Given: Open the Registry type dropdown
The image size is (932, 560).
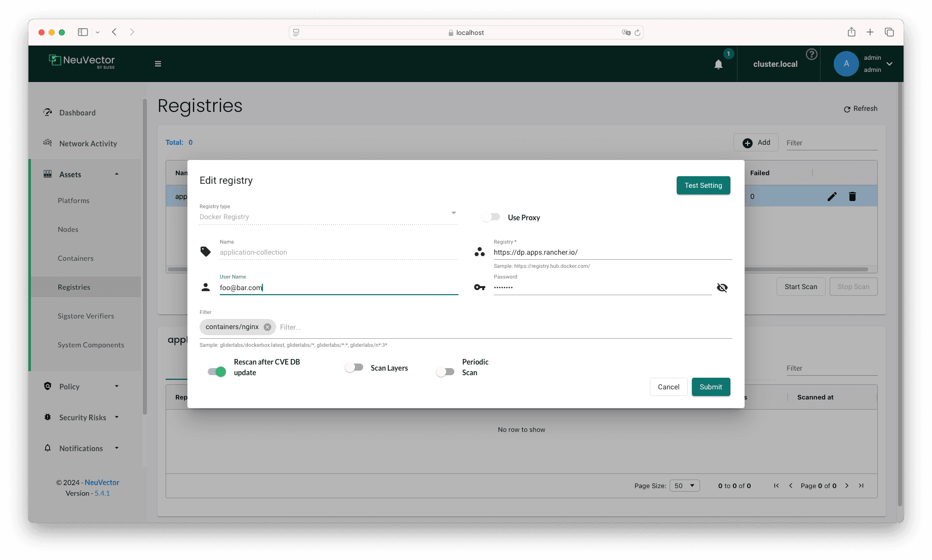Looking at the screenshot, I should [x=453, y=213].
